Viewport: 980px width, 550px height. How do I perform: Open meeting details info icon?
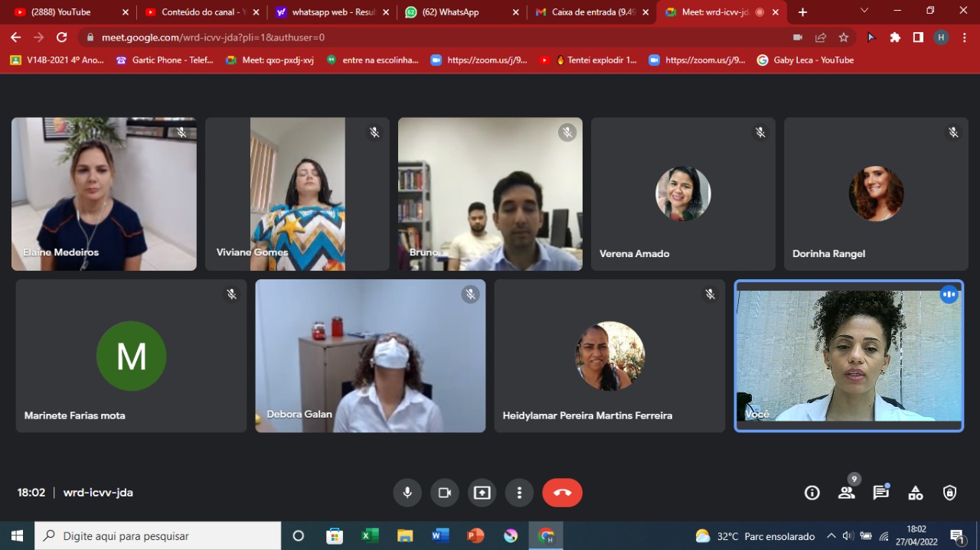(812, 493)
